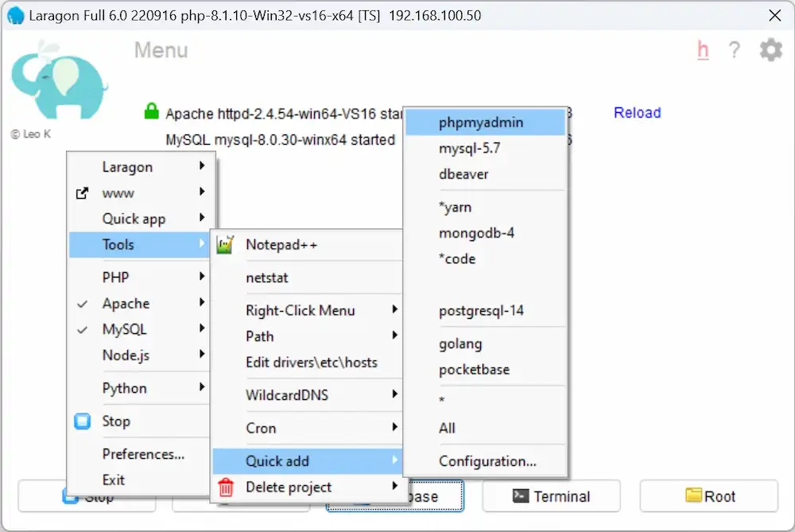This screenshot has width=795, height=532.
Task: Open Preferences... from main menu
Action: click(x=140, y=454)
